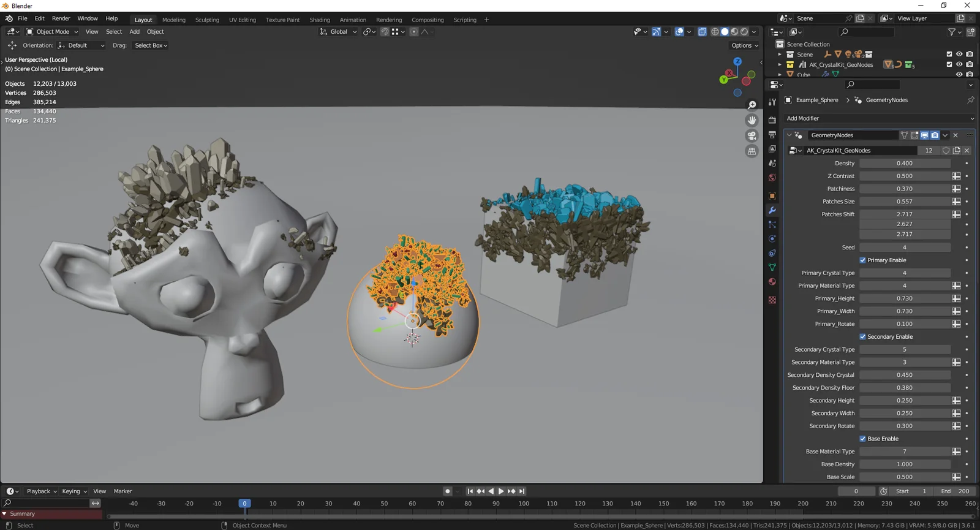This screenshot has width=980, height=530.
Task: Expand the AK_CrystalKit_GeoNodes collection
Action: (x=780, y=64)
